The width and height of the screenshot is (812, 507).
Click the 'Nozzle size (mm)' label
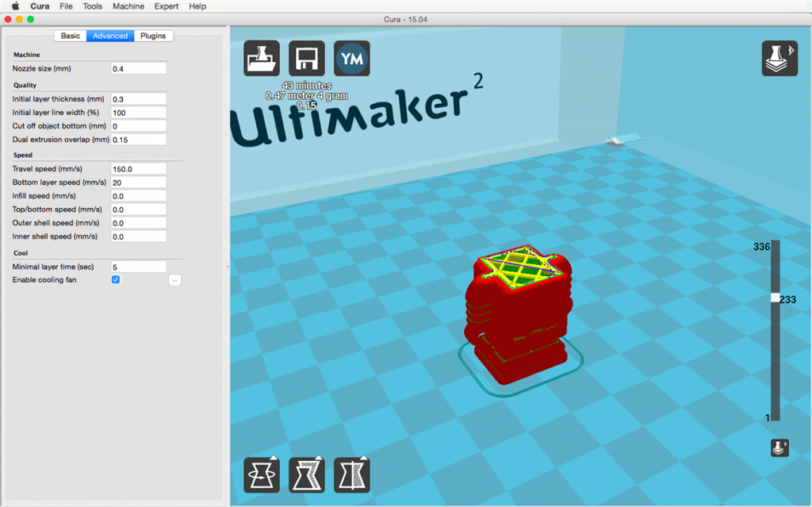[41, 68]
